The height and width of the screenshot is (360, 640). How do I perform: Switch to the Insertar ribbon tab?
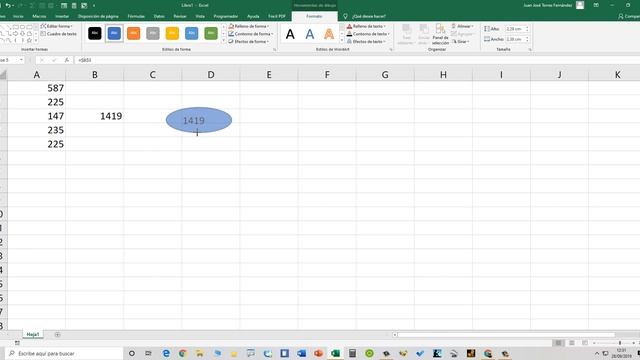62,16
